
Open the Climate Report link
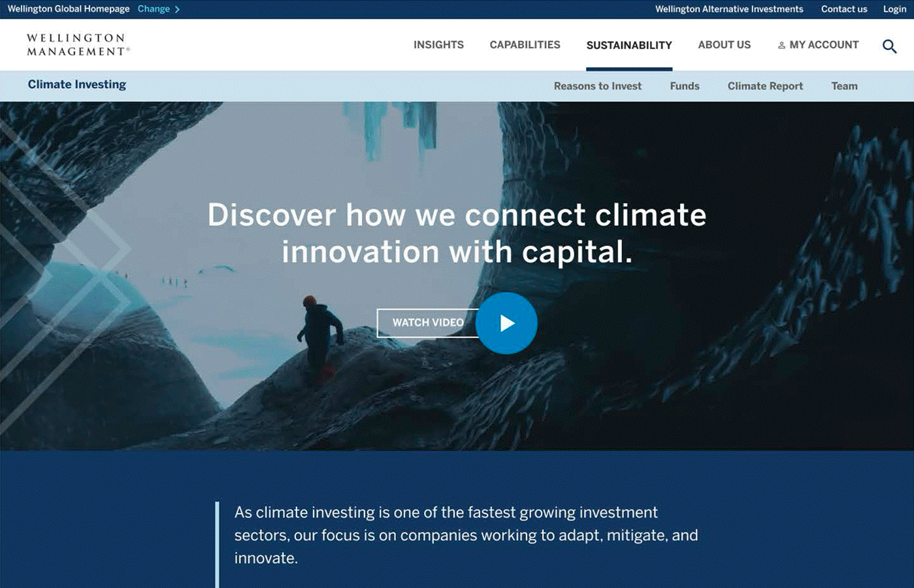click(765, 86)
